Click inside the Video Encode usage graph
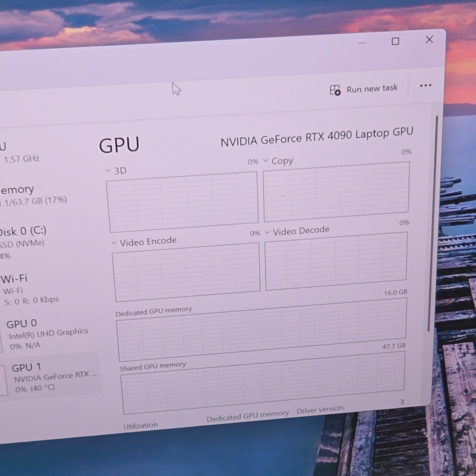Image resolution: width=476 pixels, height=476 pixels. (187, 272)
